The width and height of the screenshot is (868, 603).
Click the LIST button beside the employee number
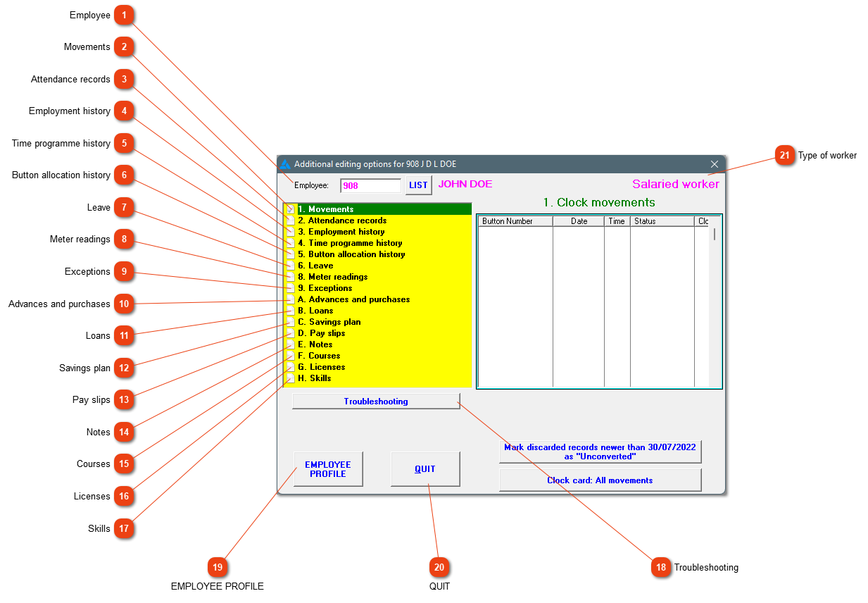point(419,185)
